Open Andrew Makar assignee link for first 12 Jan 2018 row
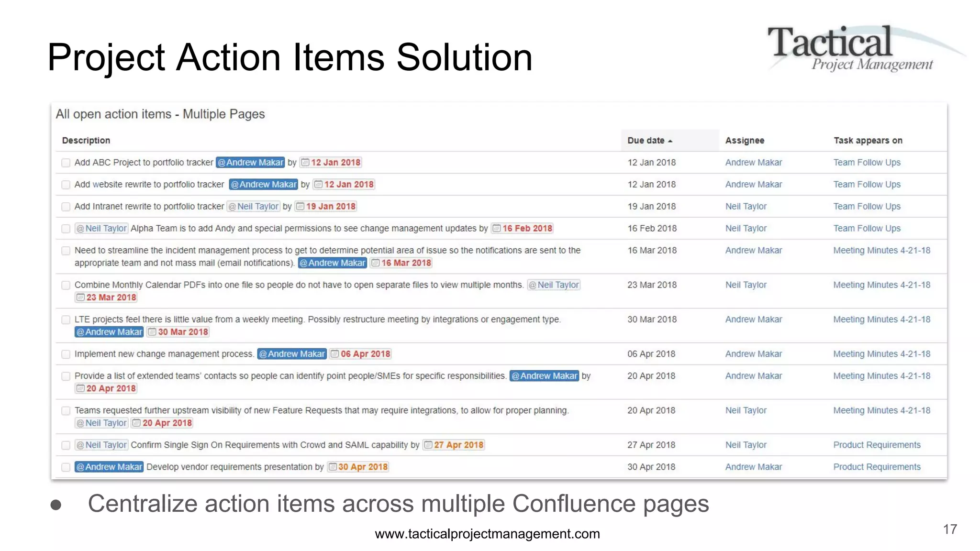The height and width of the screenshot is (551, 980). click(x=754, y=163)
